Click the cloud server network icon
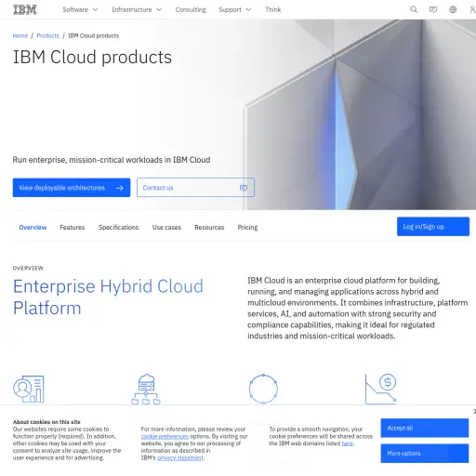This screenshot has height=476, width=476. (x=146, y=390)
